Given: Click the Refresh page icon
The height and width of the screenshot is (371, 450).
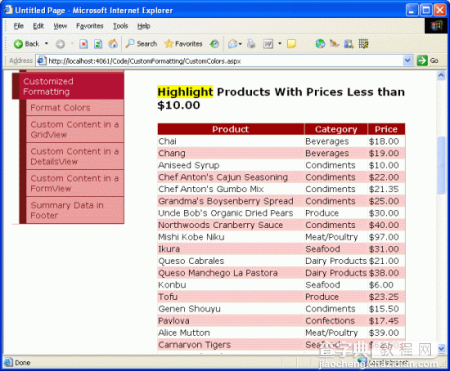Looking at the screenshot, I should (98, 44).
